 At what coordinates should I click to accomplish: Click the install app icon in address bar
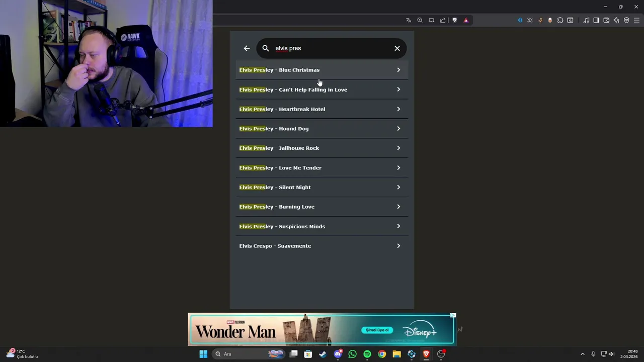pyautogui.click(x=431, y=20)
